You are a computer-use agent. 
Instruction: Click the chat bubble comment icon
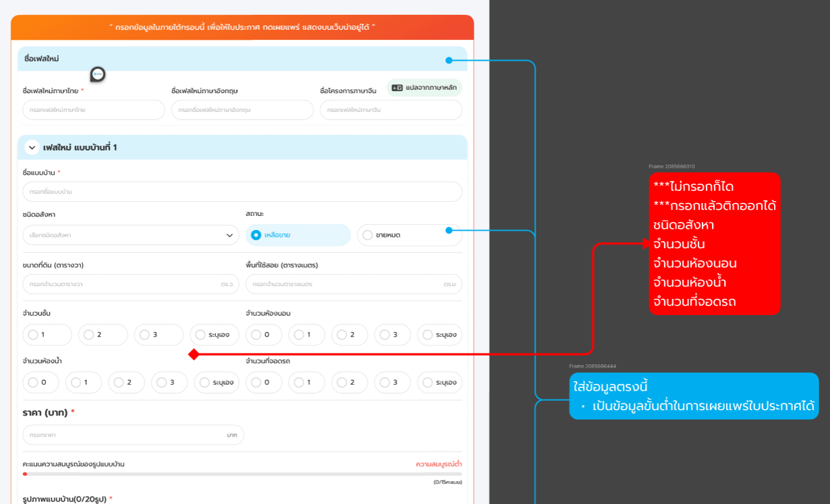click(x=98, y=74)
